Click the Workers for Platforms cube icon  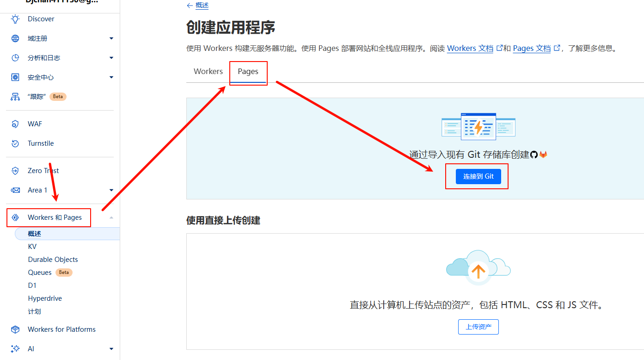pyautogui.click(x=15, y=329)
